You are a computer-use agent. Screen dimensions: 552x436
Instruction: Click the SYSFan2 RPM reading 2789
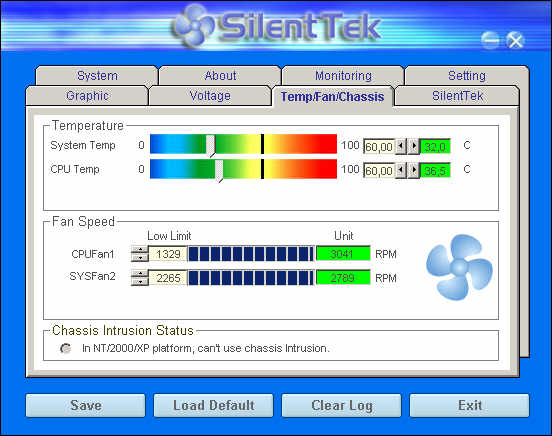click(343, 278)
